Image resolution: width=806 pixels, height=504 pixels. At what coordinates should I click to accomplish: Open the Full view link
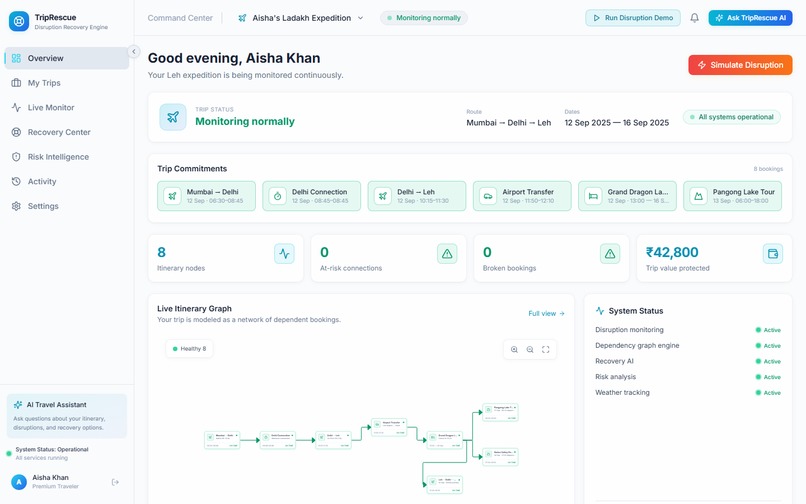[546, 313]
